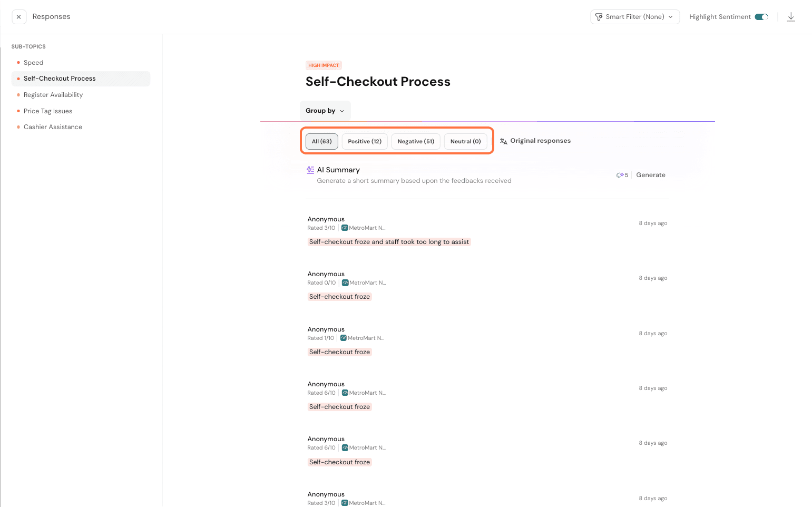Click the AI Summary sparkle icon
The image size is (812, 507).
tap(310, 170)
